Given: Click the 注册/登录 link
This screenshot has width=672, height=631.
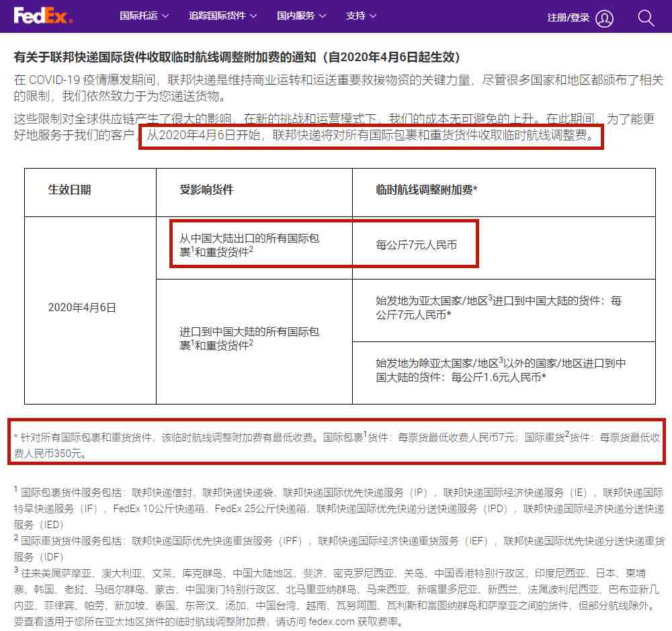Looking at the screenshot, I should 568,17.
